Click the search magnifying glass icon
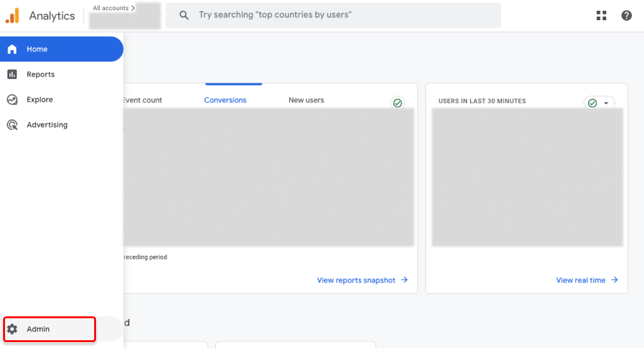Image resolution: width=644 pixels, height=349 pixels. click(x=184, y=15)
